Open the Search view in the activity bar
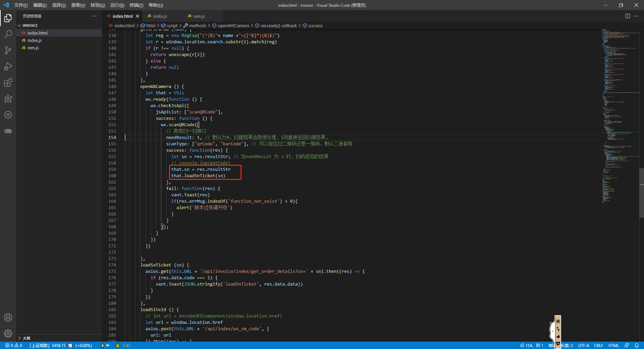Viewport: 644px width, 349px height. pos(8,34)
